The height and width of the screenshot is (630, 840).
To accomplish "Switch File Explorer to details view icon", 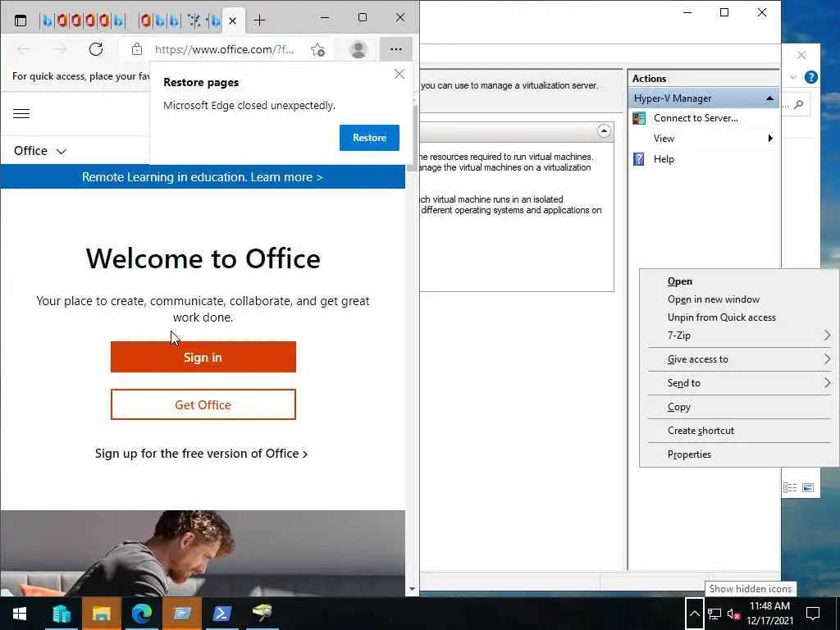I will [790, 487].
